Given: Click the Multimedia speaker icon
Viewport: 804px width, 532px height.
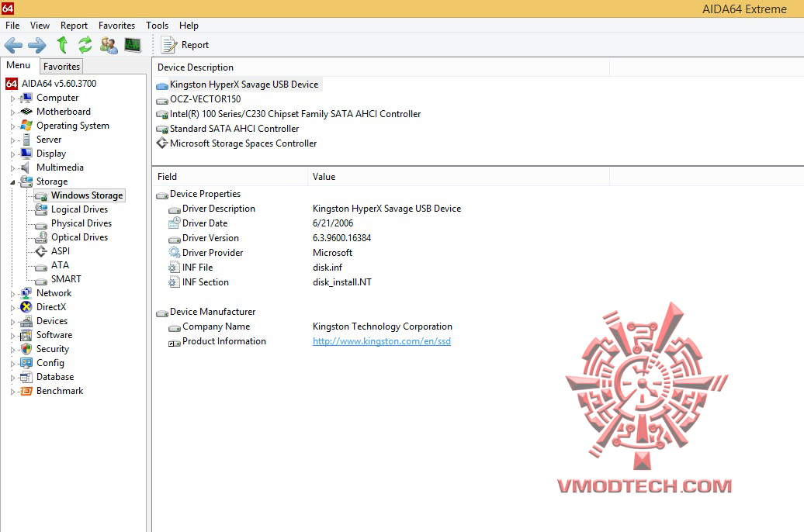Looking at the screenshot, I should point(25,168).
